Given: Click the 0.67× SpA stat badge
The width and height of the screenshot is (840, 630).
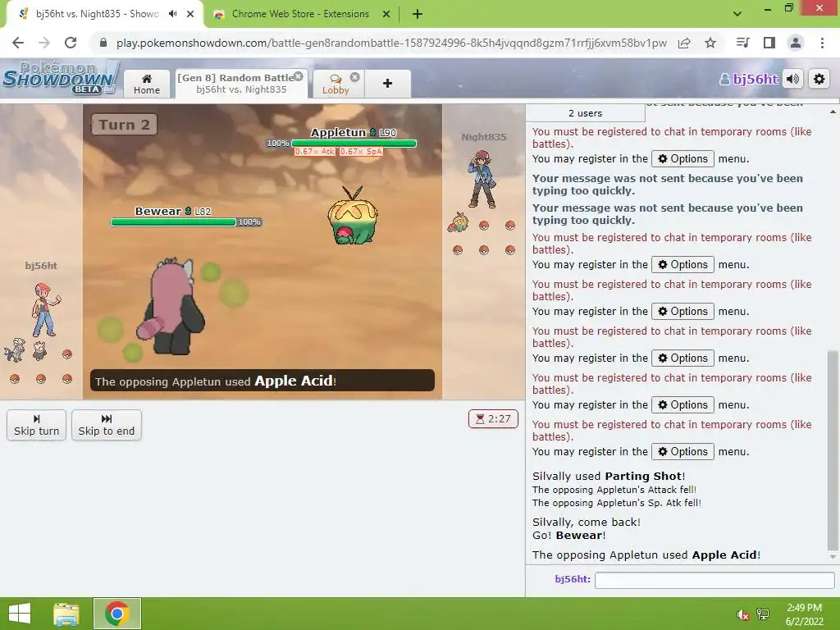Looking at the screenshot, I should point(361,152).
